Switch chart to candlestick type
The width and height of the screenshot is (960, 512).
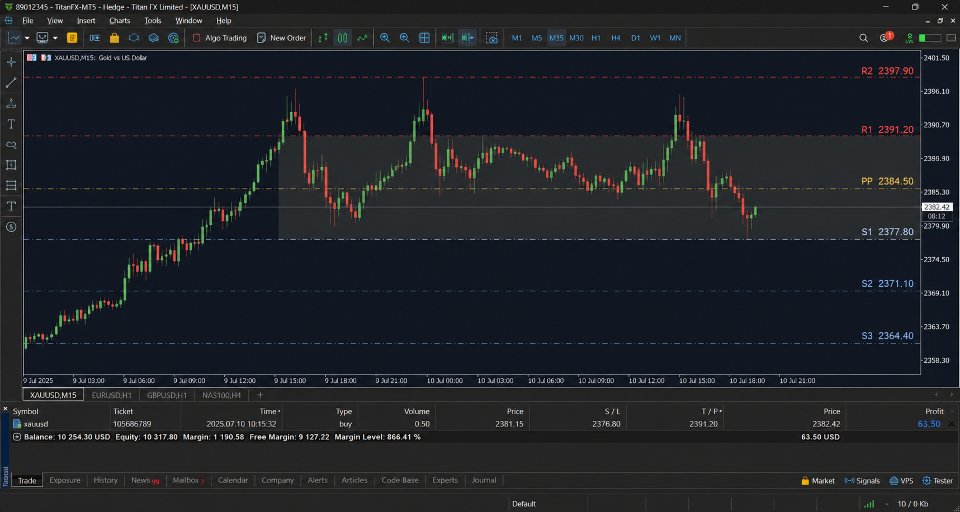343,38
